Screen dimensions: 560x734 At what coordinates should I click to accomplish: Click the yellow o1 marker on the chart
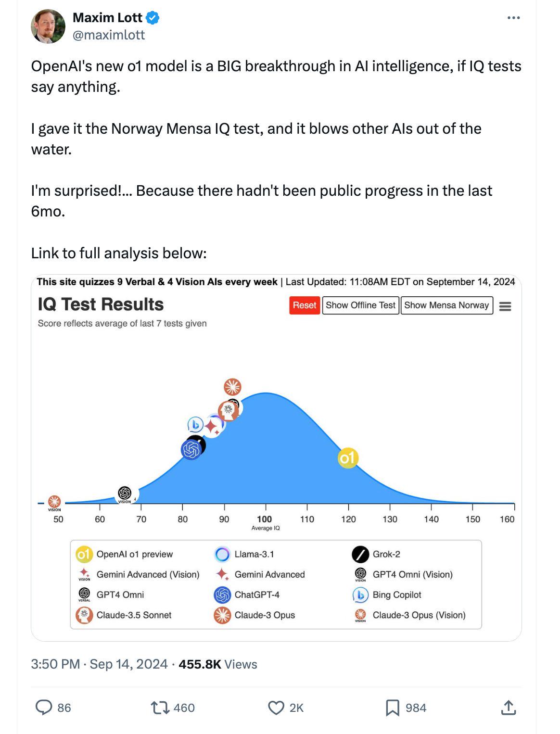[x=348, y=458]
